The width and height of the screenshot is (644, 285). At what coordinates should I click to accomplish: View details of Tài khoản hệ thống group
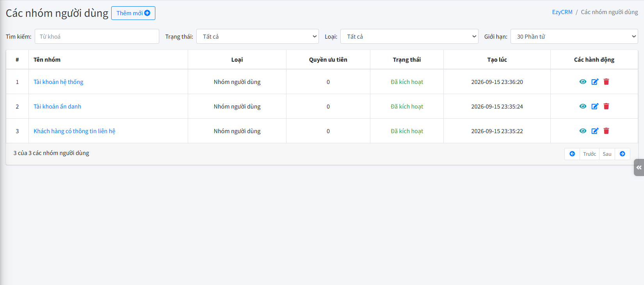[x=583, y=82]
